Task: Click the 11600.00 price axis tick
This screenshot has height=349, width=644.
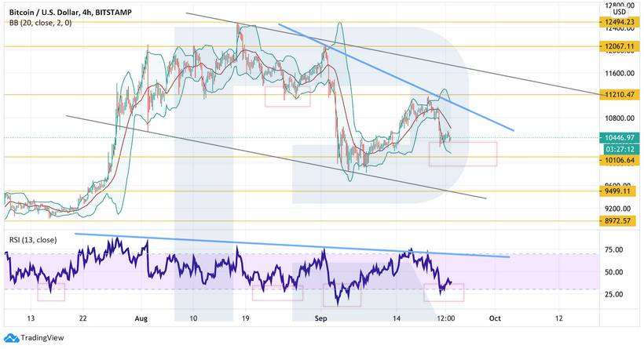Action: coord(619,74)
